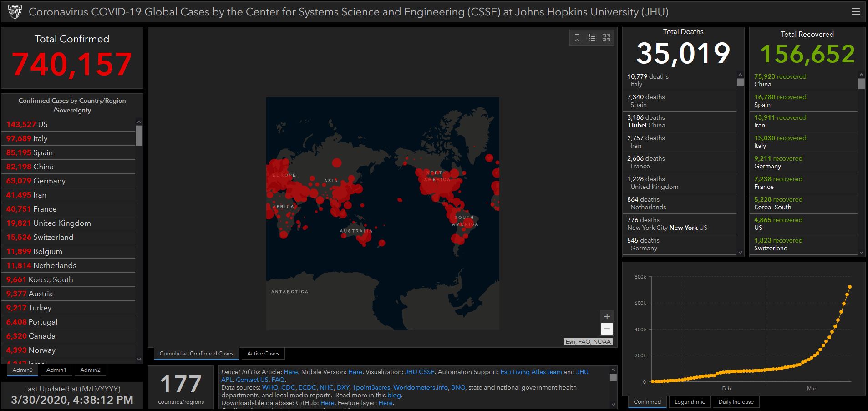Open the WHO data source link
Viewport: 868px width, 411px height.
[x=270, y=387]
